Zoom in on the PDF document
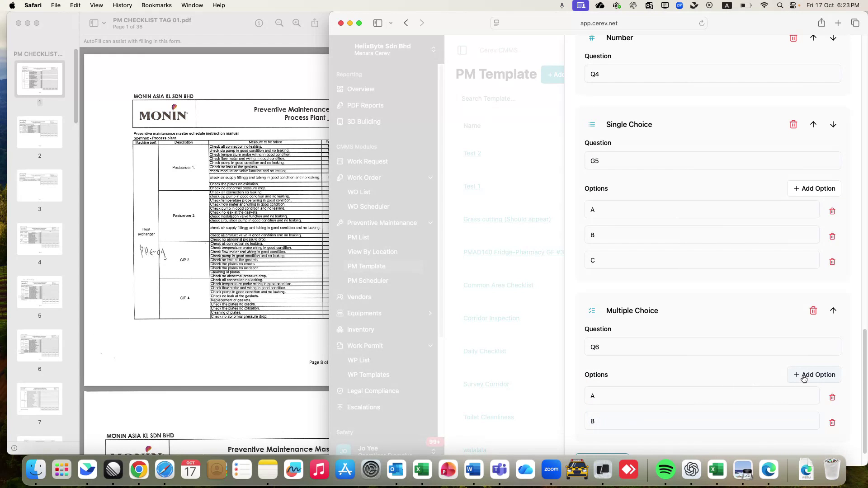Viewport: 868px width, 488px height. 296,23
